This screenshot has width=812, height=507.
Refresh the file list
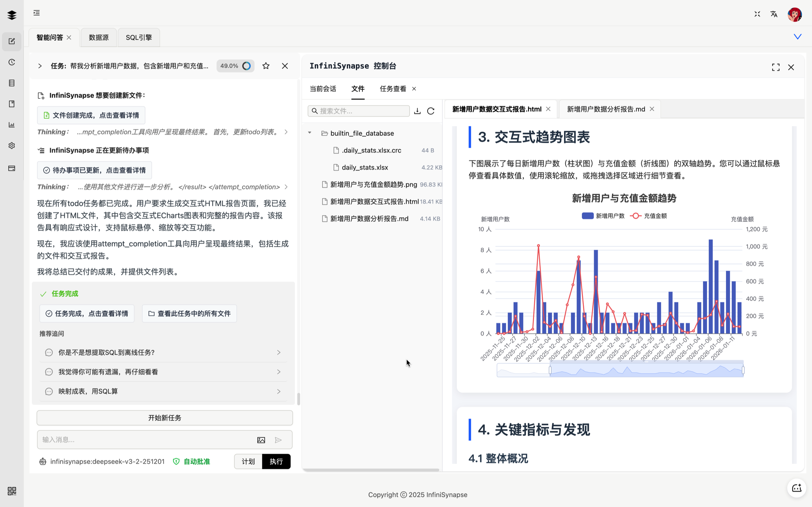point(431,111)
